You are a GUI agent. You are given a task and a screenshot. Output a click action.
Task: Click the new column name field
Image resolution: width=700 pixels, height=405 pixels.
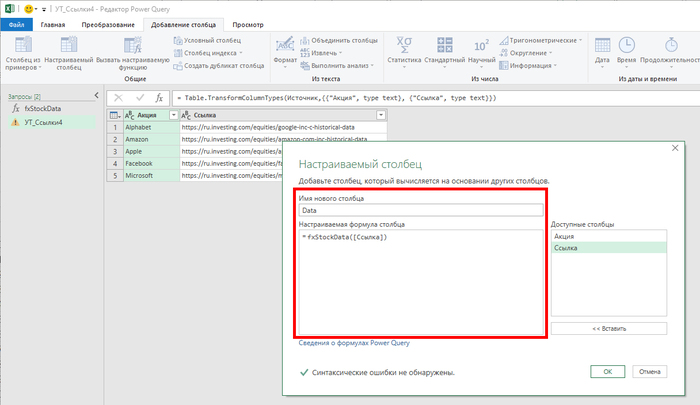pyautogui.click(x=420, y=211)
